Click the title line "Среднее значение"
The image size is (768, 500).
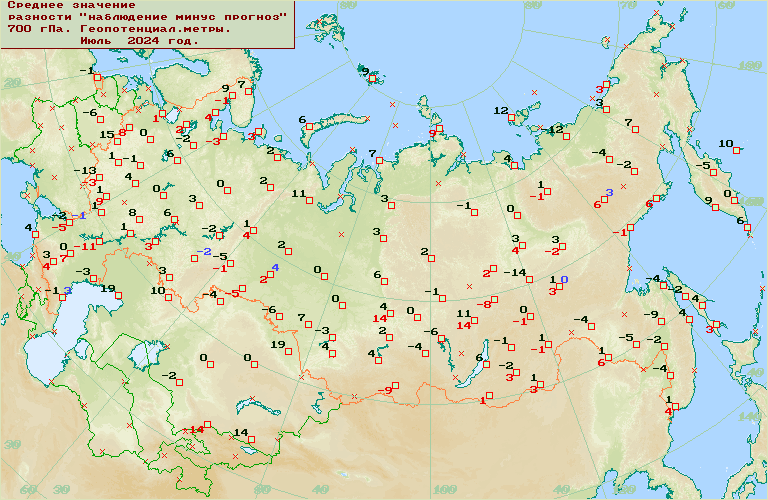72,5
